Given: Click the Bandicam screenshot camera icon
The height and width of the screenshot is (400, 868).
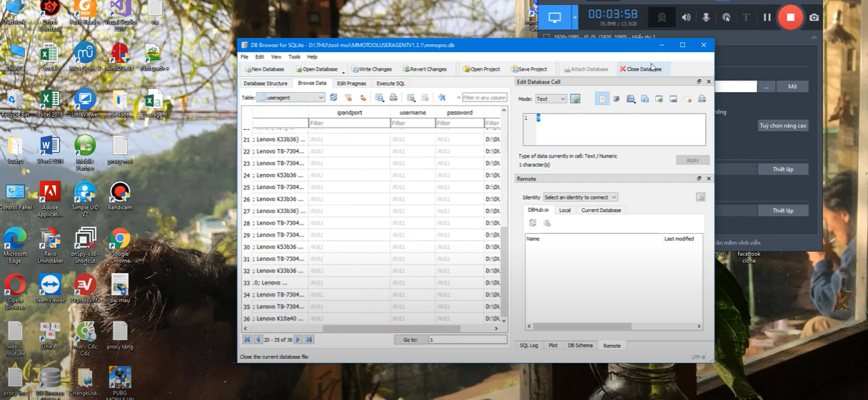Looking at the screenshot, I should 814,17.
